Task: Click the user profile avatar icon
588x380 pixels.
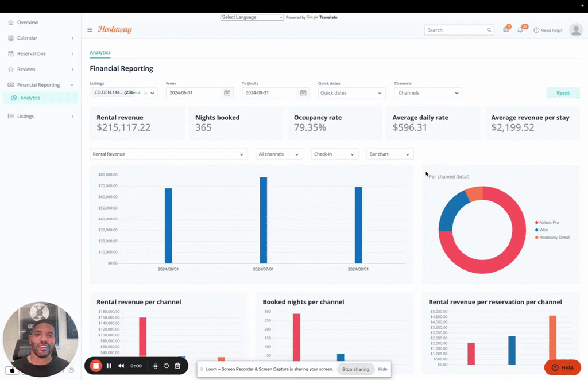Action: (575, 30)
